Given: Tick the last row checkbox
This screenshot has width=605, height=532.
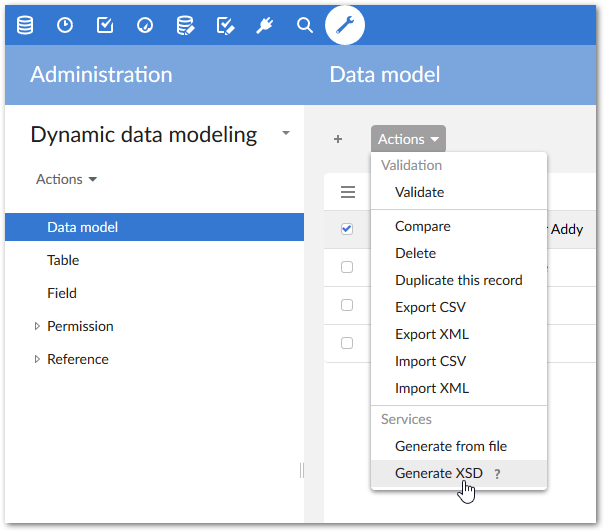Looking at the screenshot, I should (x=347, y=343).
